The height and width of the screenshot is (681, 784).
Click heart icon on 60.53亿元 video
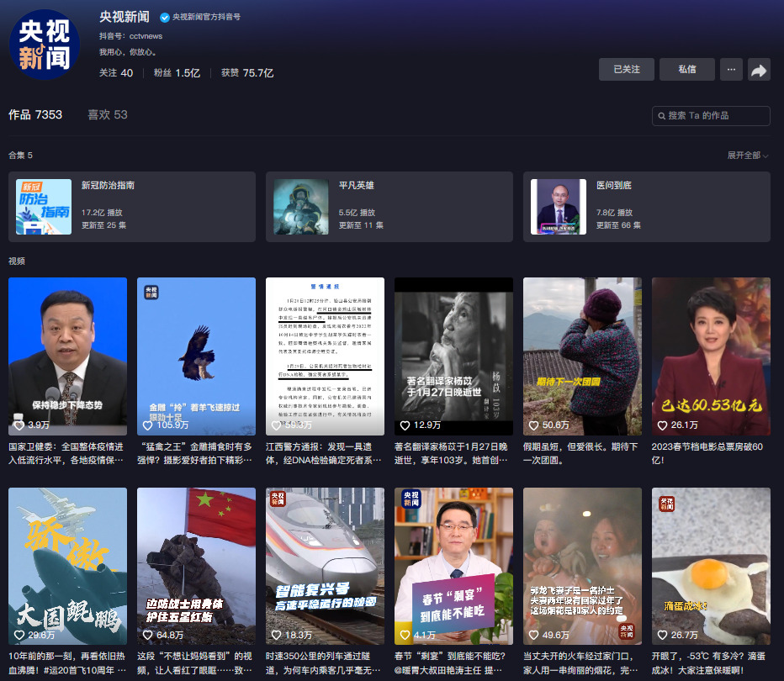(x=663, y=425)
